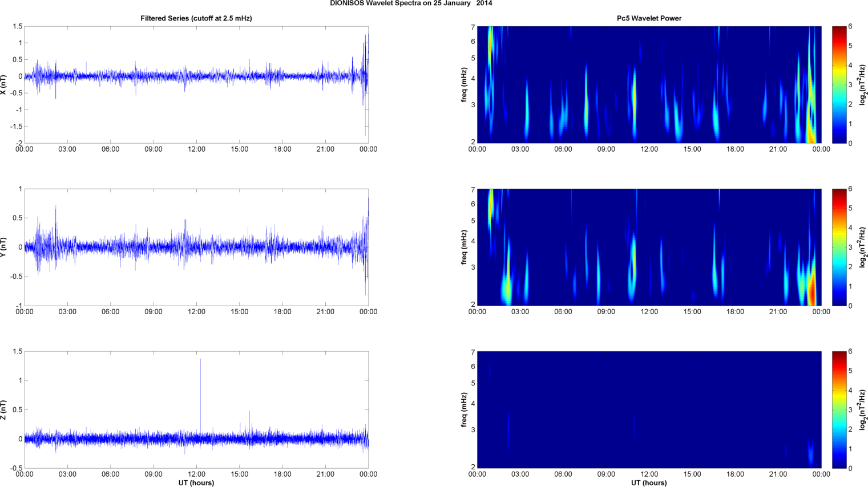Screen dimensions: 868x487
Task: Click the 1.5 tick on the Z (nT) axis
Action: pos(17,351)
